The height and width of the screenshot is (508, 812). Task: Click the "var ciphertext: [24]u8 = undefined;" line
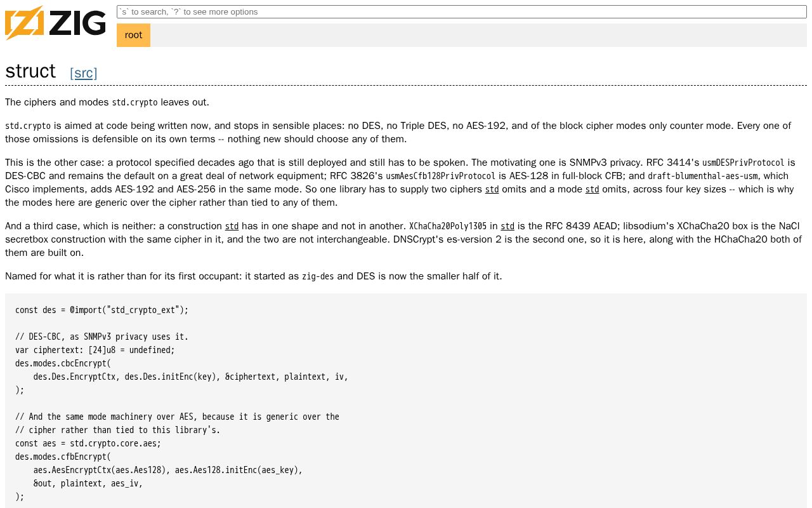(95, 350)
